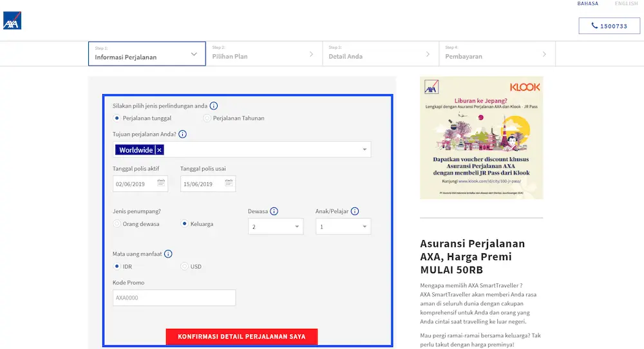Click the 1500733 call button
The width and height of the screenshot is (644, 349).
click(x=609, y=26)
